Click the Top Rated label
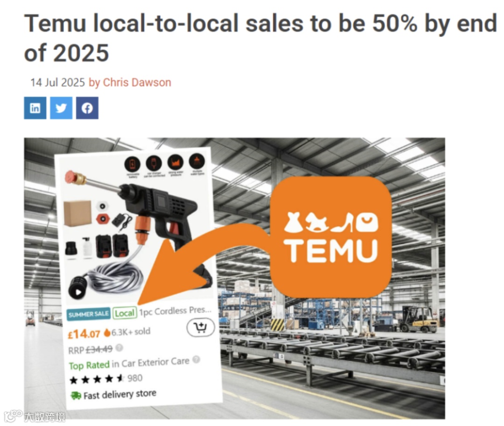Screen dimensions: 504x426 89,365
